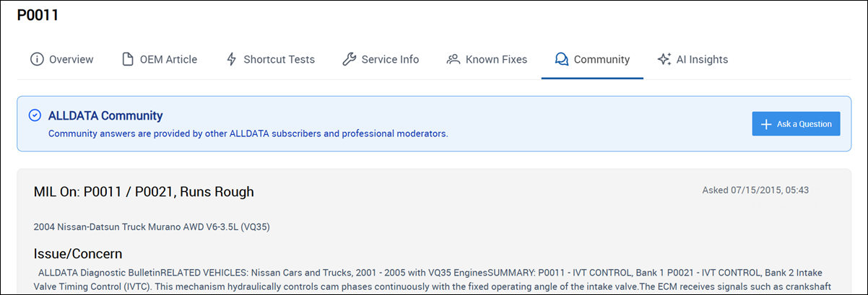Select the Service Info tab
Screen dimensions: 868x295
click(390, 60)
